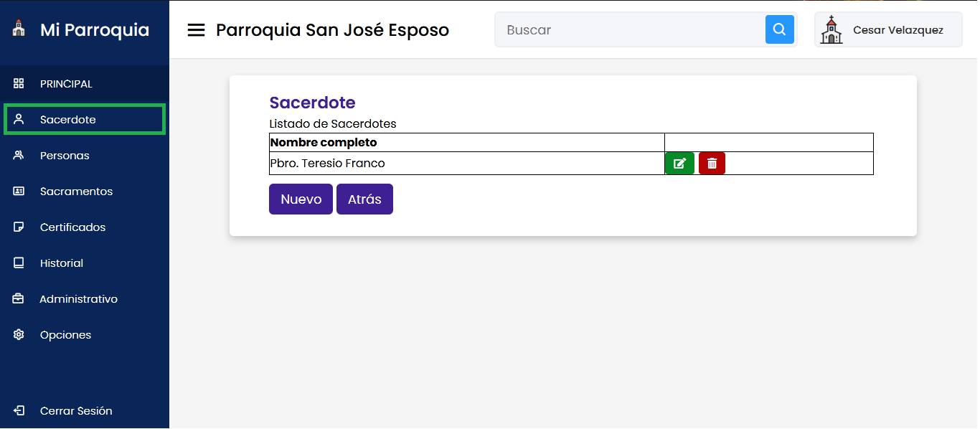Viewport: 980px width, 429px height.
Task: Open the Sacerdote sidebar menu item
Action: point(68,120)
